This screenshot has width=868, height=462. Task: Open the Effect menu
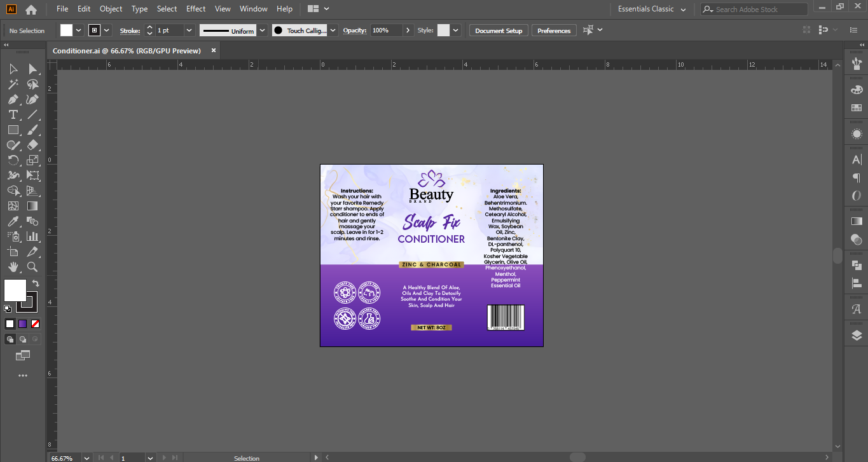[x=196, y=9]
